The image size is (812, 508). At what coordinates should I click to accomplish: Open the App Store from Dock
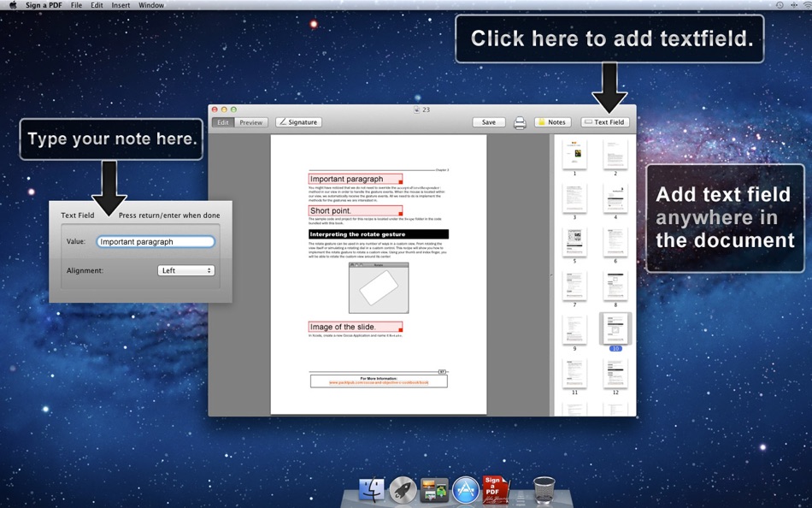pos(466,490)
